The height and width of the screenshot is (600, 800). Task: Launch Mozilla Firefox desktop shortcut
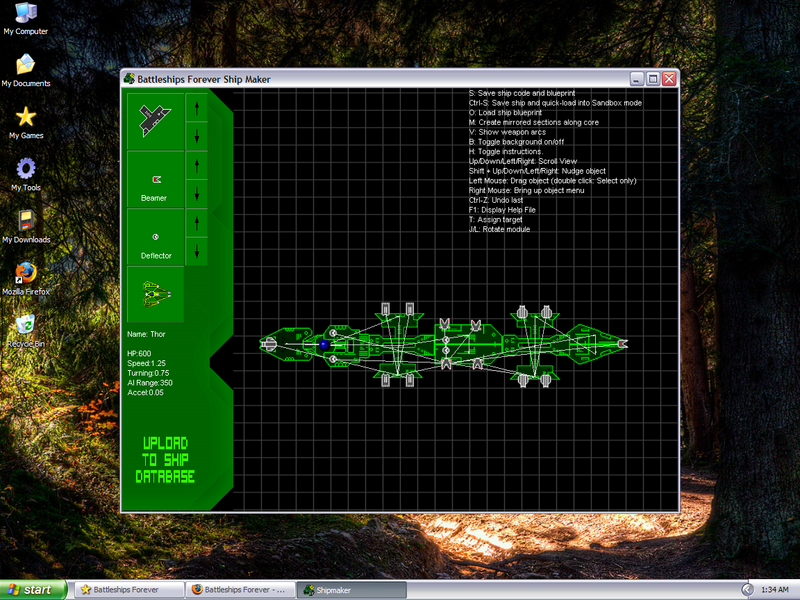(26, 279)
